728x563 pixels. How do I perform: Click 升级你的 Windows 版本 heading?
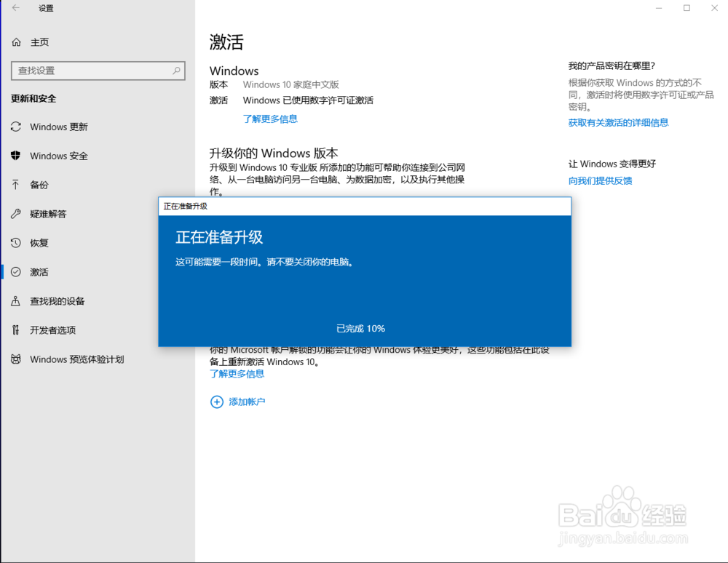tap(274, 153)
